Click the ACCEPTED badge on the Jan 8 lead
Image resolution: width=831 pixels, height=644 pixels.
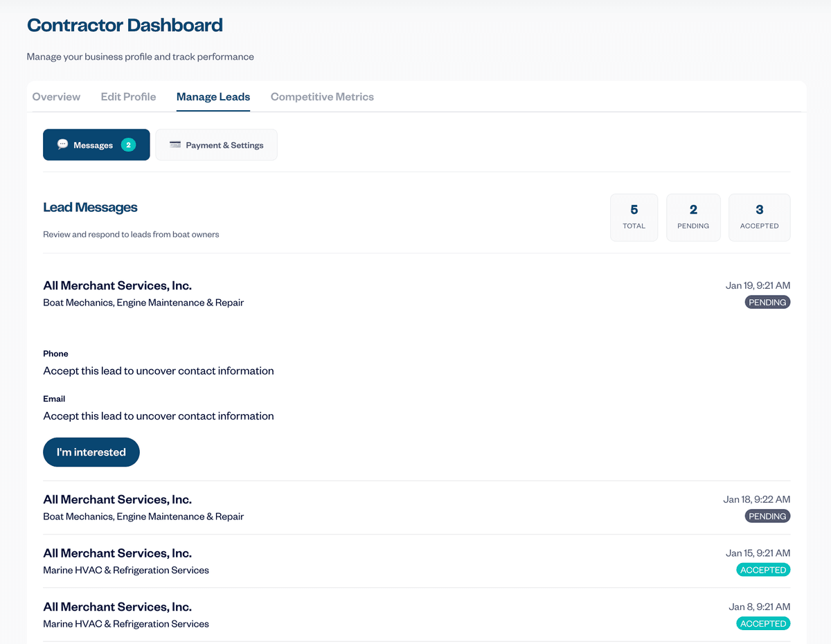(763, 623)
